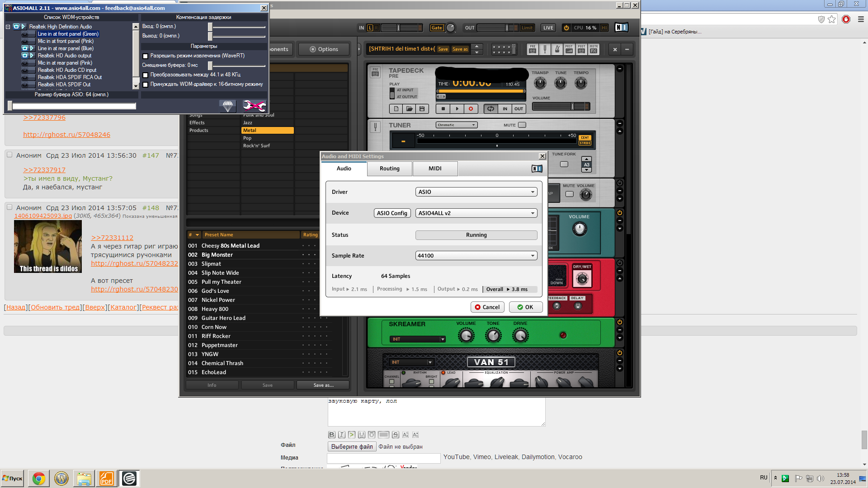Screen dimensions: 868x488
Task: Click the Native Instruments logo in header
Action: pos(622,28)
